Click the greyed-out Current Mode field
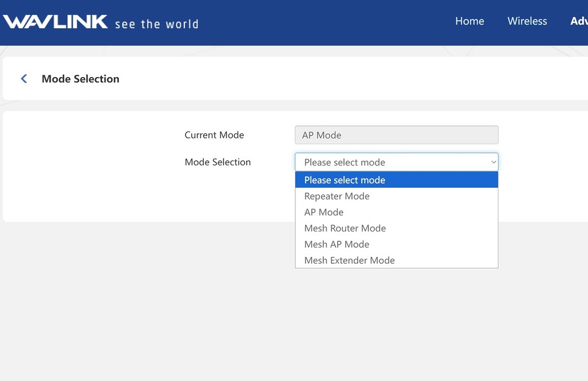Image resolution: width=588 pixels, height=381 pixels. point(396,135)
